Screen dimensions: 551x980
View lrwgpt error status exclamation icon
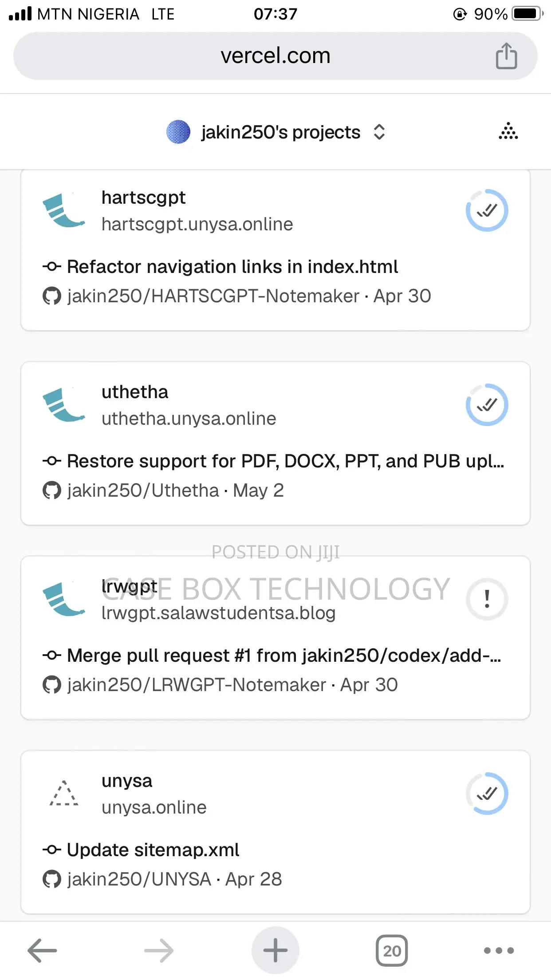click(487, 599)
